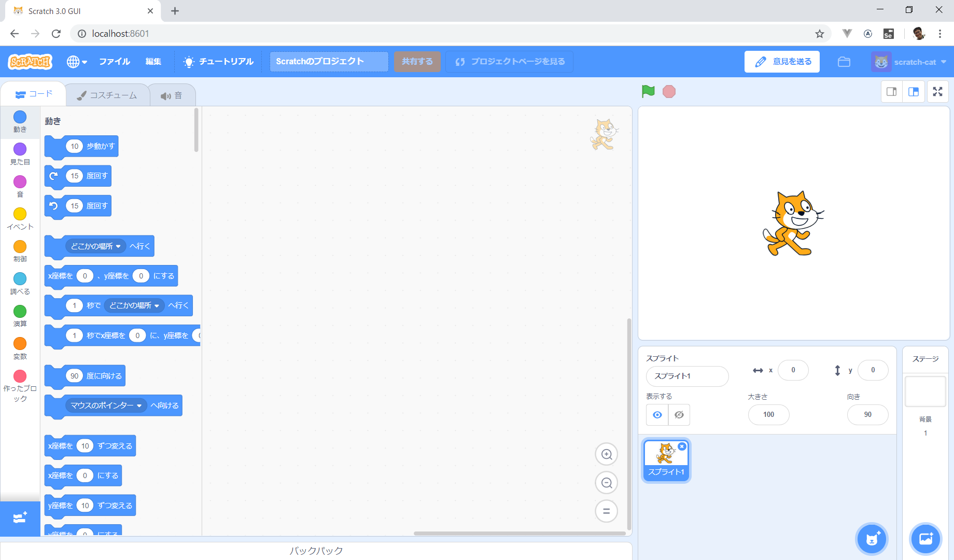This screenshot has height=560, width=954.
Task: Click the 向き direction field 90
Action: pyautogui.click(x=868, y=415)
